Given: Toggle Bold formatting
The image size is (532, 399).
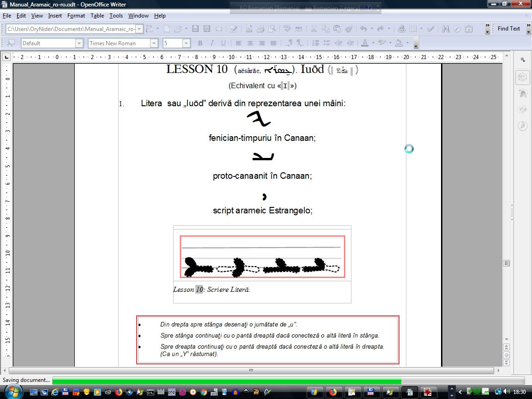Looking at the screenshot, I should tap(200, 43).
